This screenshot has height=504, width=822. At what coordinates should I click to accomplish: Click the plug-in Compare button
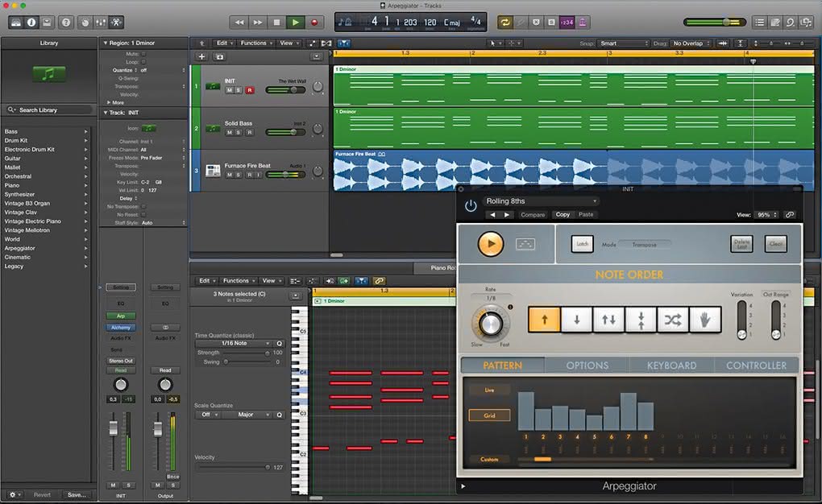pos(533,215)
